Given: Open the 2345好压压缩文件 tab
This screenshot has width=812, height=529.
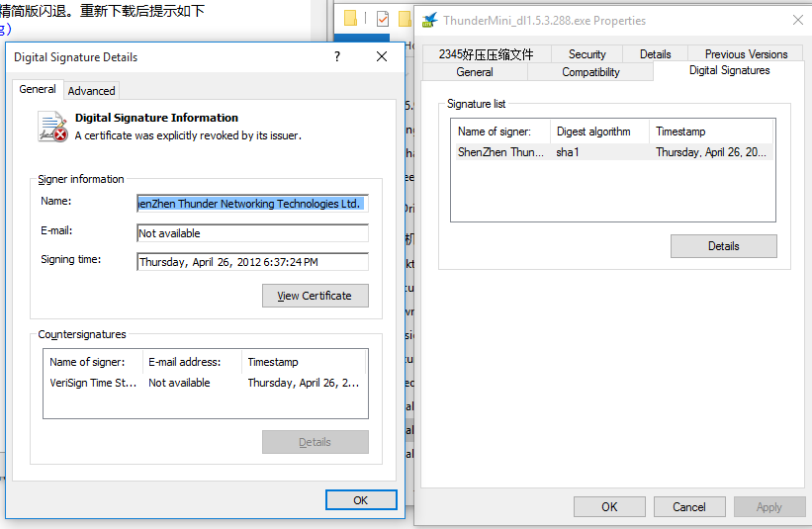Looking at the screenshot, I should coord(487,54).
